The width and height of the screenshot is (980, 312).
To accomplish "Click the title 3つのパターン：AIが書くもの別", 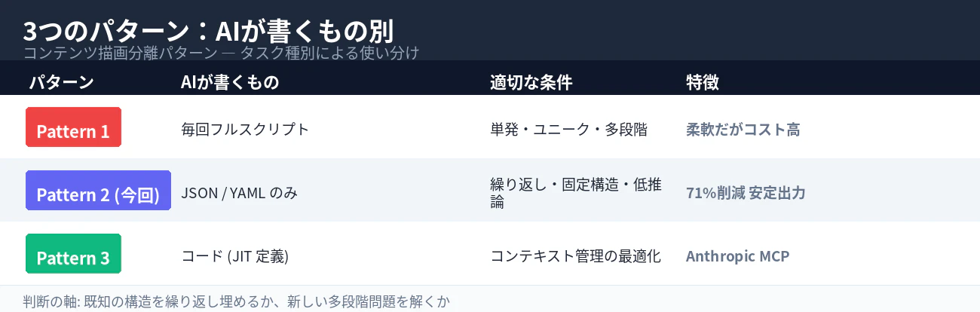I will 208,31.
